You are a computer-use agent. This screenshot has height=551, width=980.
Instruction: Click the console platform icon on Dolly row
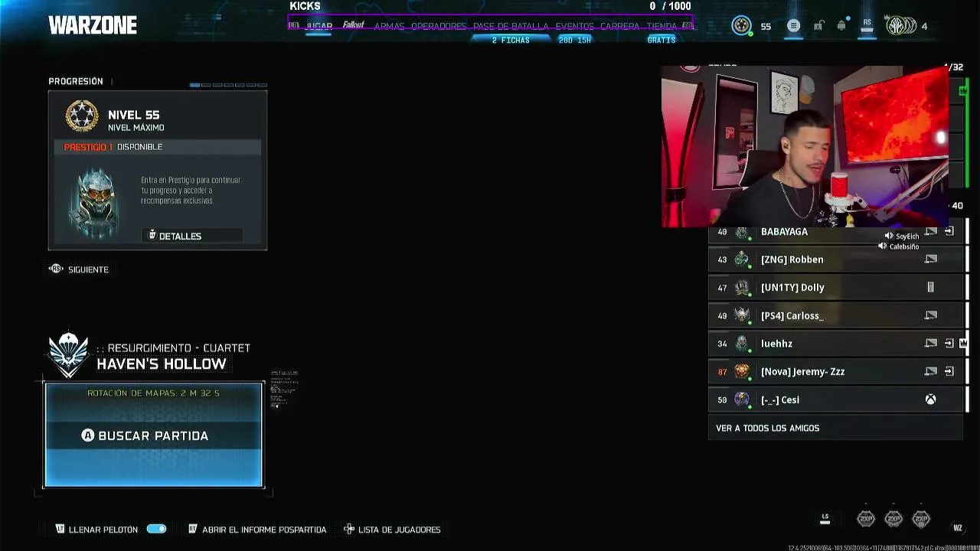coord(931,288)
